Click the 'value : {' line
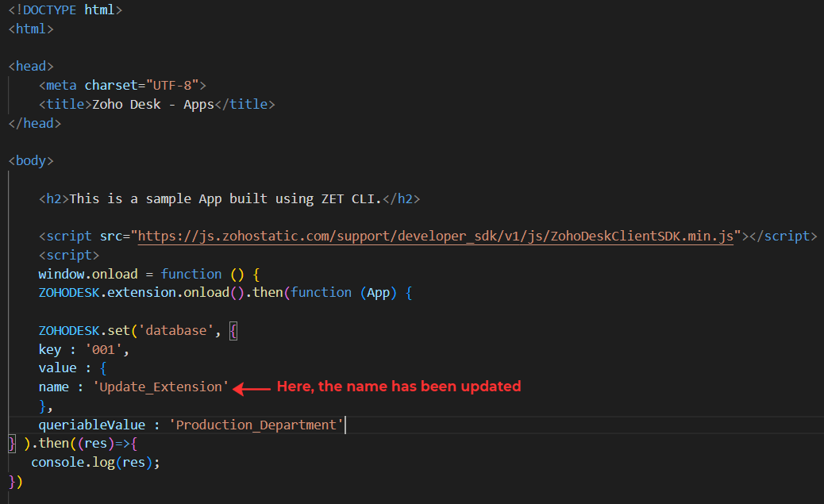This screenshot has width=824, height=504. click(x=72, y=368)
